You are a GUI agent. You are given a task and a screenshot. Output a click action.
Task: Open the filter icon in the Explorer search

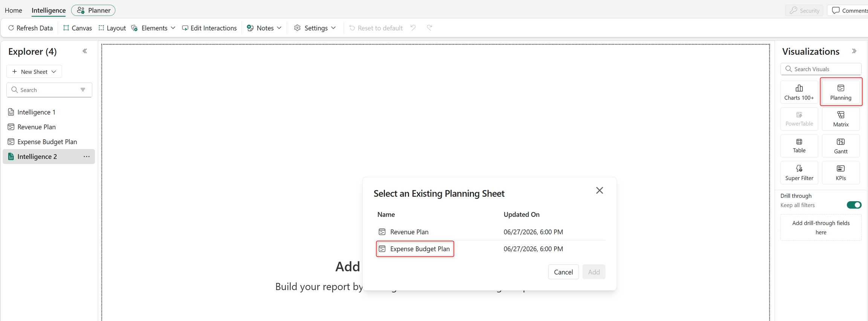(83, 90)
